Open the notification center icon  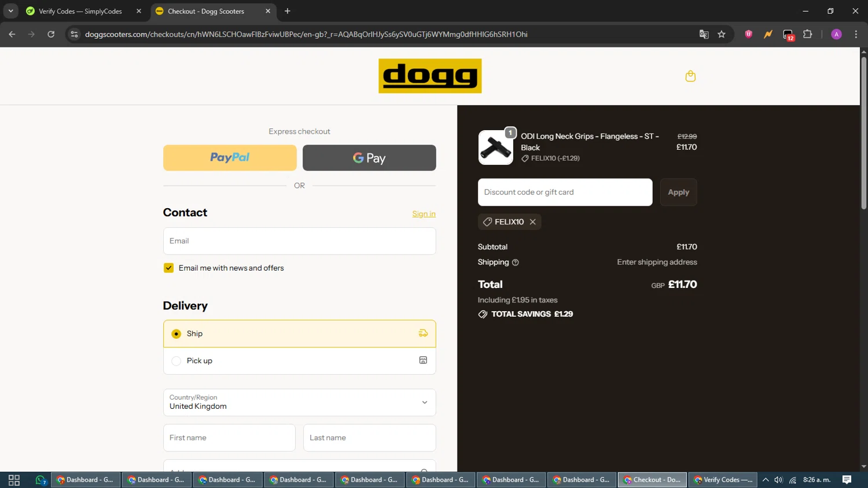[847, 480]
